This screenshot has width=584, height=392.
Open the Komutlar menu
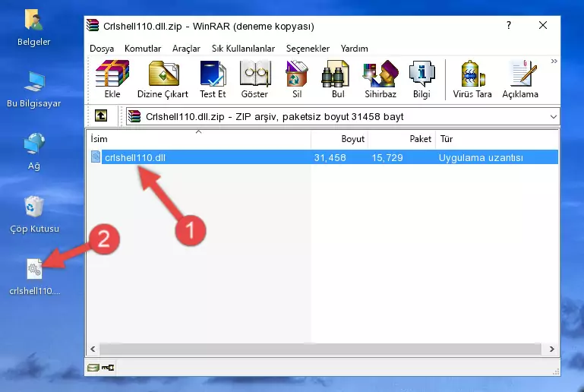[x=143, y=49]
